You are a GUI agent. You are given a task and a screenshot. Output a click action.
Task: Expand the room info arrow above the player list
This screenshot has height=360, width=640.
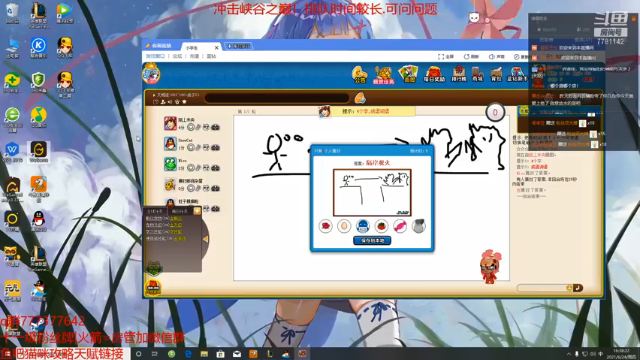pos(154,95)
